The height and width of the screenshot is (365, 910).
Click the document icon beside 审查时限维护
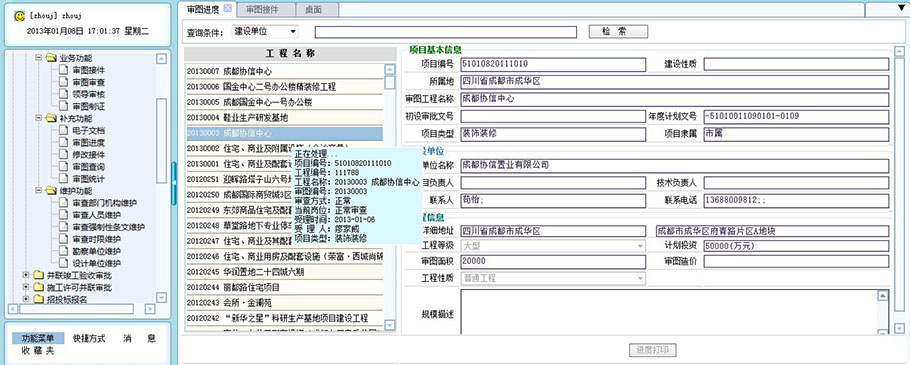click(x=64, y=238)
